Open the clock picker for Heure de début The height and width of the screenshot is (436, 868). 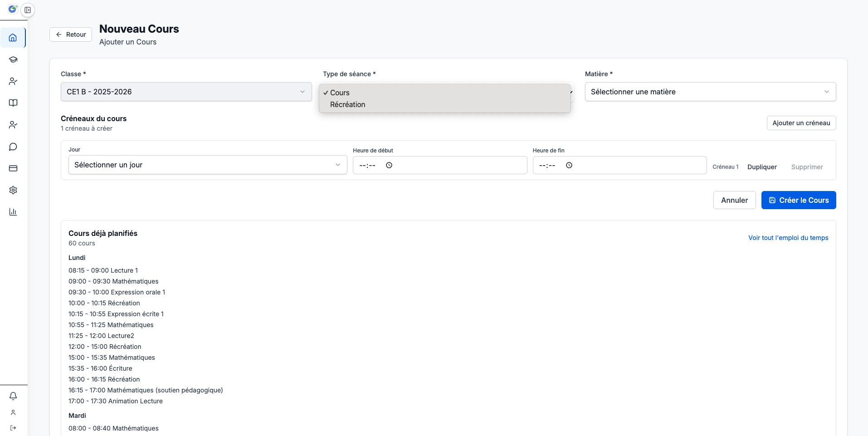tap(389, 165)
